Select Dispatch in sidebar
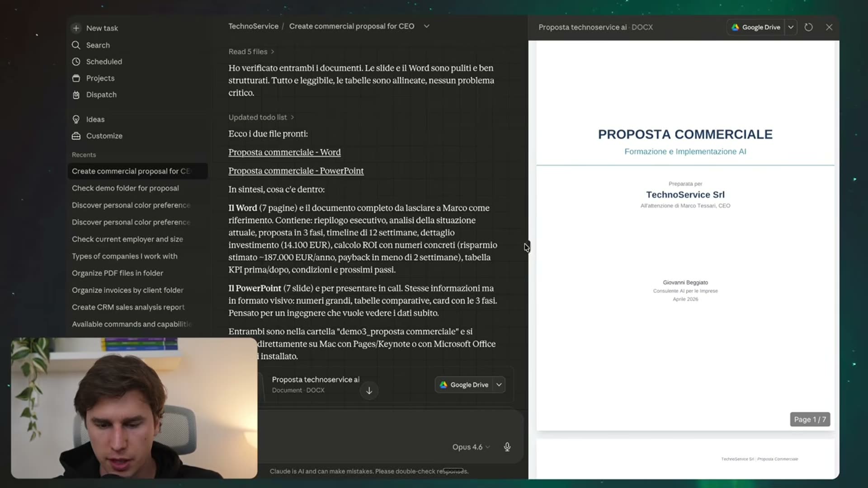The height and width of the screenshot is (488, 868). click(101, 95)
